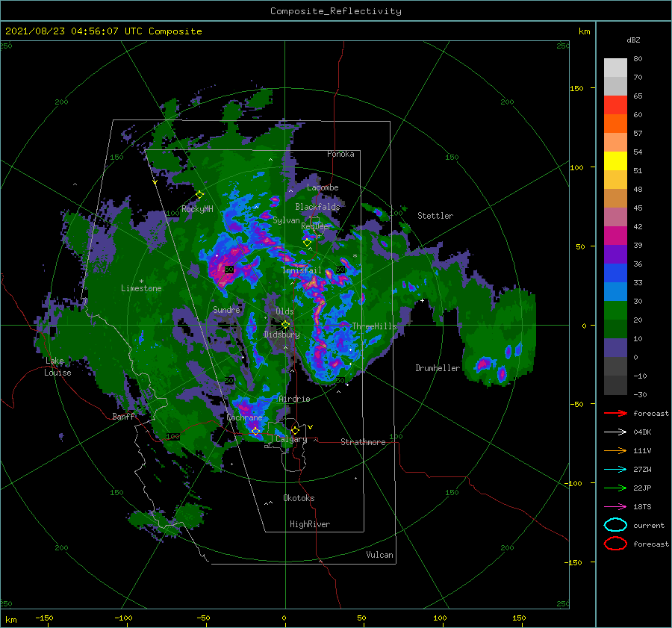Click the Sylvan label

click(286, 220)
